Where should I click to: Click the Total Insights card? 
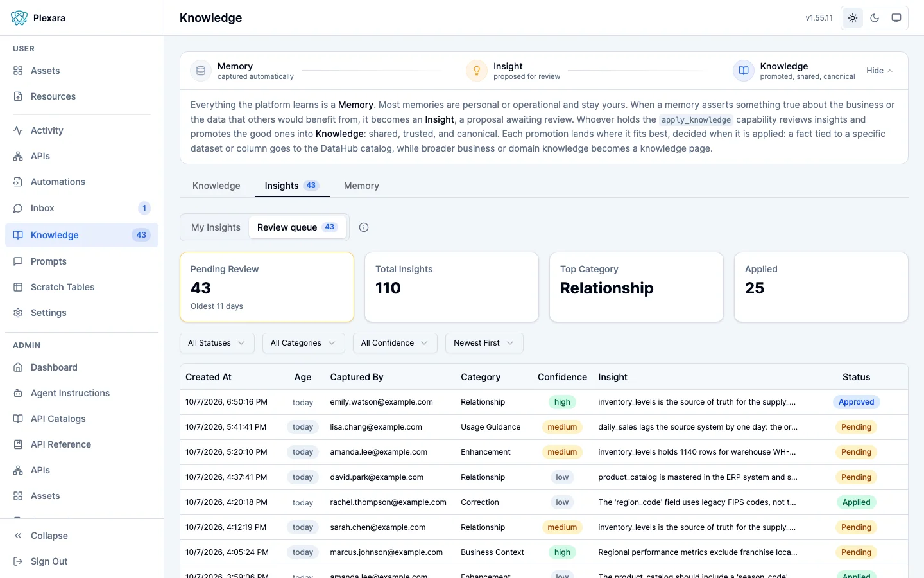click(452, 287)
